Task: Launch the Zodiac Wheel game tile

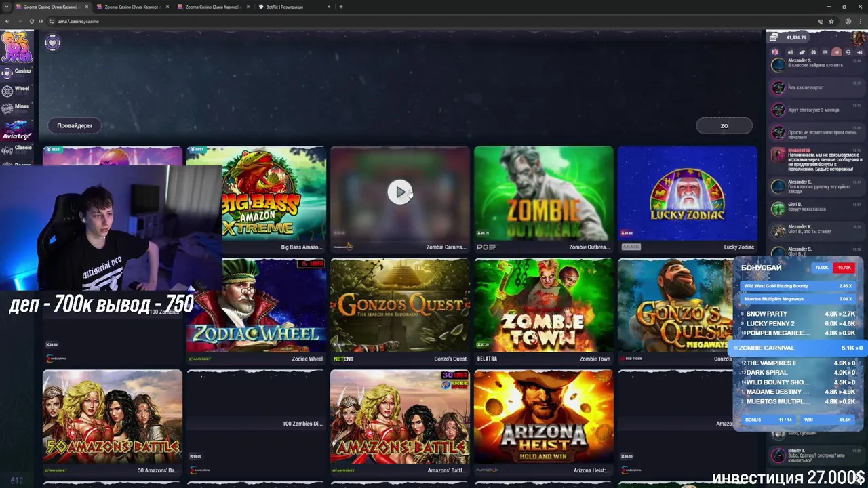Action: point(256,310)
